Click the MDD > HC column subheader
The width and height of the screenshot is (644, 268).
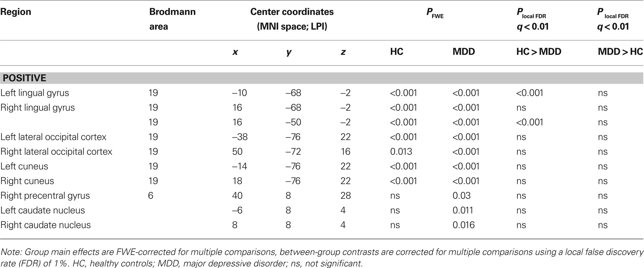(x=620, y=52)
